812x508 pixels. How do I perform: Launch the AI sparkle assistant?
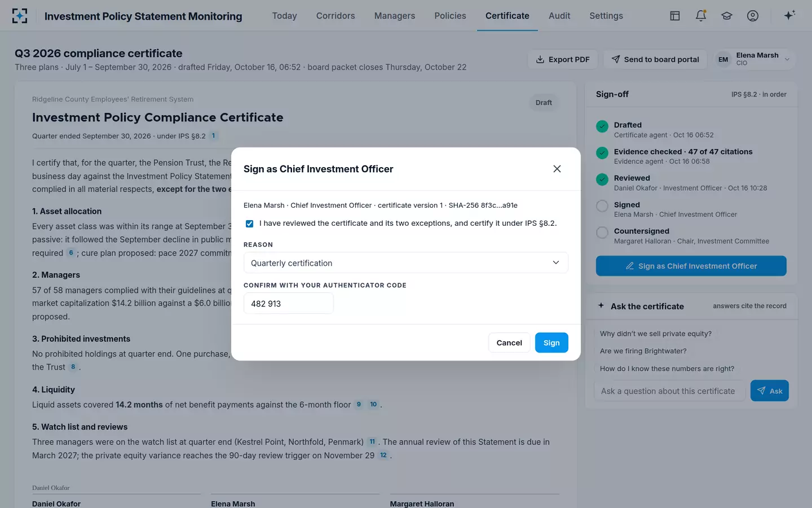(789, 15)
